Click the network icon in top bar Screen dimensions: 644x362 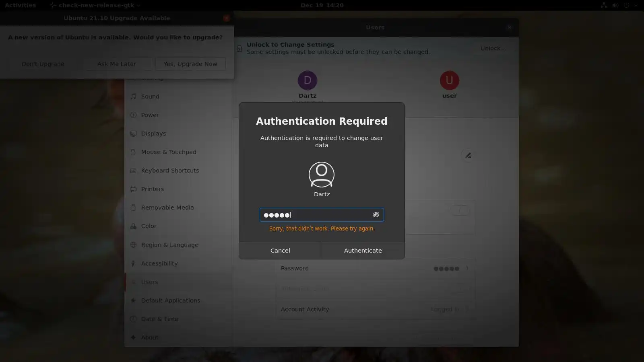point(604,5)
